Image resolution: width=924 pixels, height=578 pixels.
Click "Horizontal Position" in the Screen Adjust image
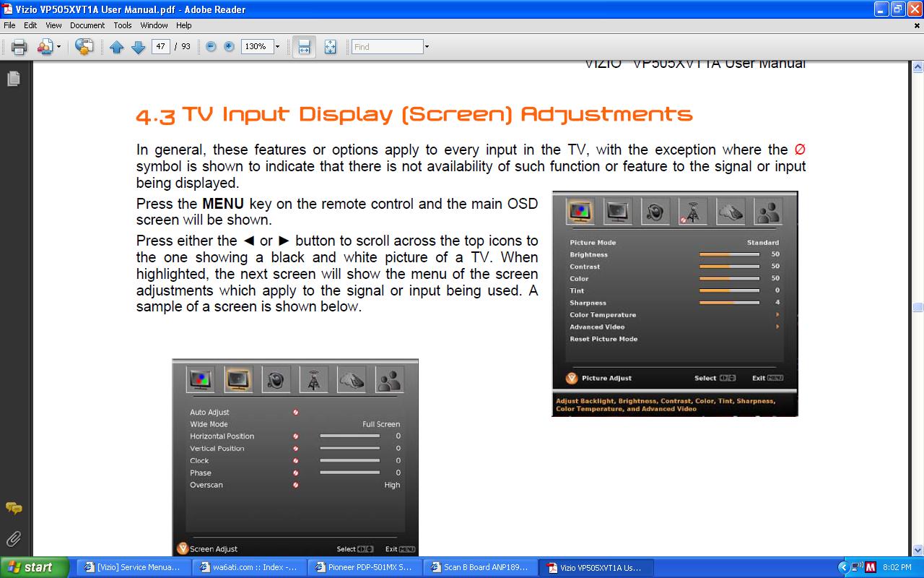(222, 436)
